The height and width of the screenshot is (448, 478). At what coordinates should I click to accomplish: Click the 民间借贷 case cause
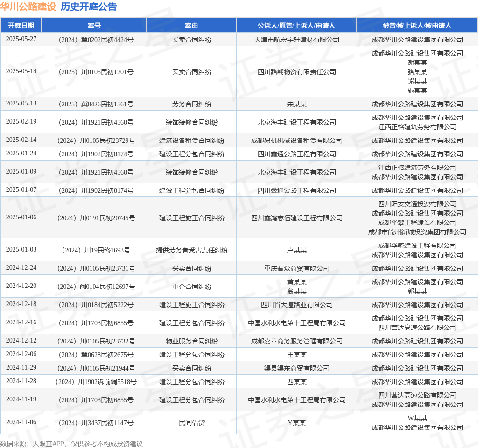(x=191, y=423)
